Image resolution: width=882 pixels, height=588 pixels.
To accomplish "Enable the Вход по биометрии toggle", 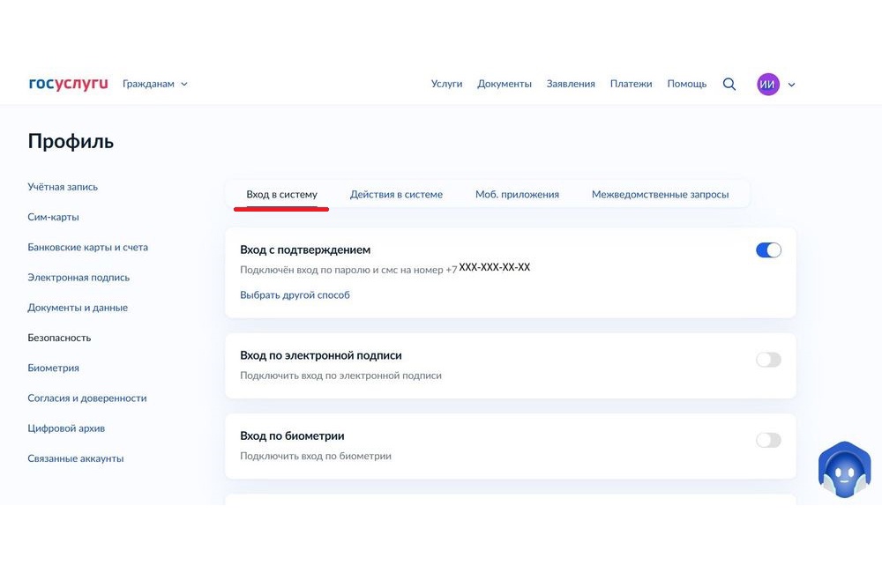I will pyautogui.click(x=768, y=440).
